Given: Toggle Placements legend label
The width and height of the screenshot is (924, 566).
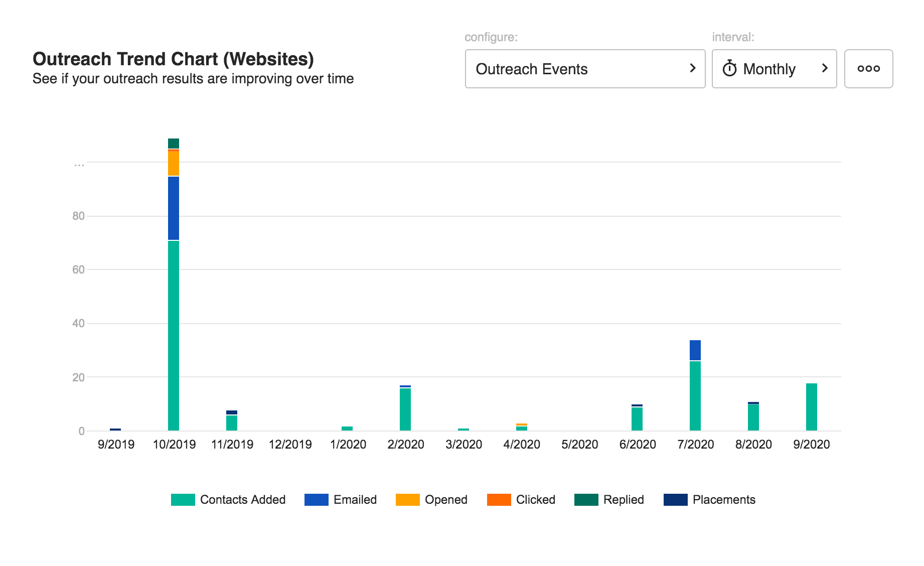Looking at the screenshot, I should (x=723, y=500).
